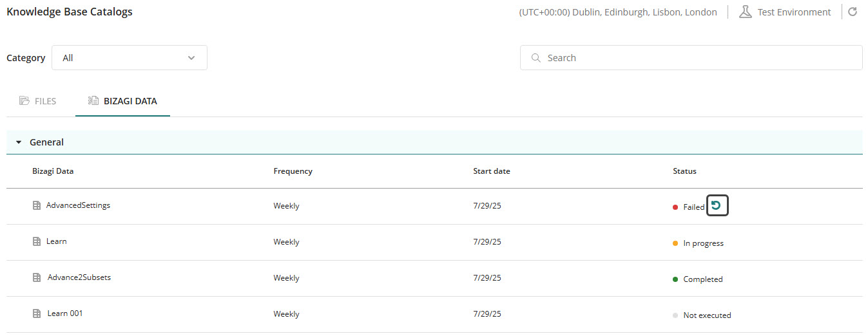Open the Learn 001 catalog entry
Screen dimensions: 868x336
click(65, 313)
